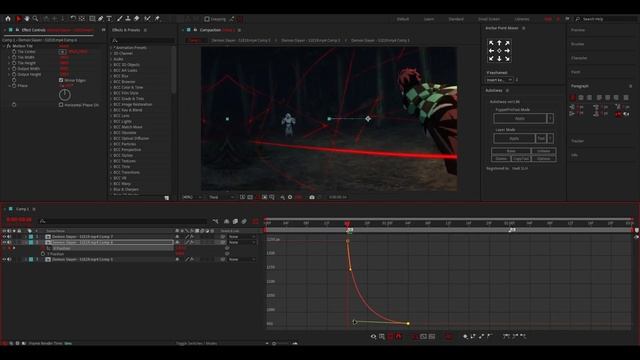Image resolution: width=640 pixels, height=360 pixels.
Task: Switch to Libraries workspace
Action: 522,19
